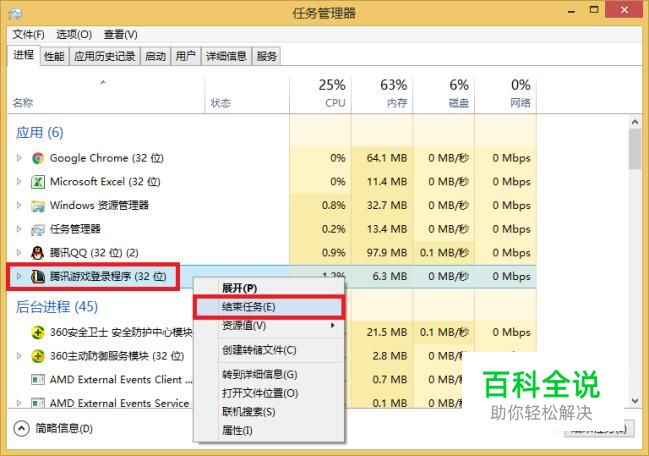Choose 创建转储文件(C) in the context menu

point(269,350)
